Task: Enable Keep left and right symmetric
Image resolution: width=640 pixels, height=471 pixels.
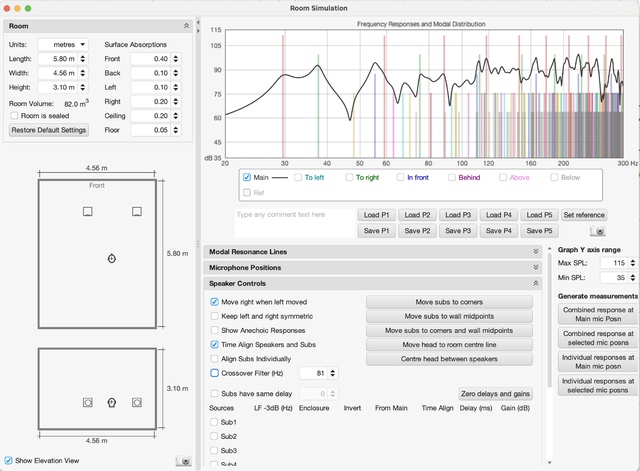Action: tap(214, 316)
